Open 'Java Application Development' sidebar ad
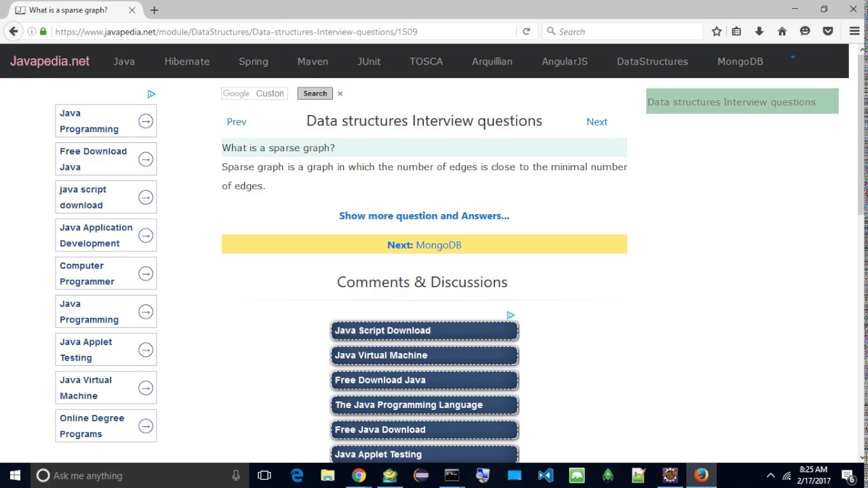This screenshot has height=488, width=868. click(106, 235)
